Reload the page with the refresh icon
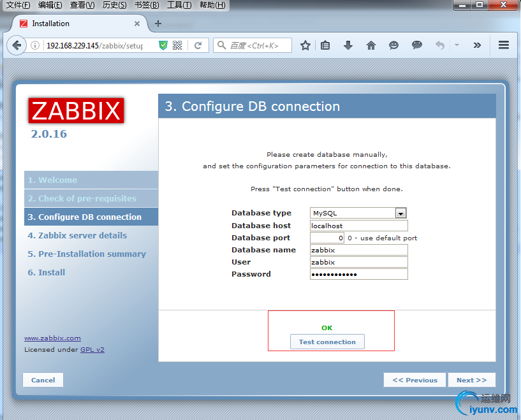Screen dimensions: 521x420 (198, 45)
